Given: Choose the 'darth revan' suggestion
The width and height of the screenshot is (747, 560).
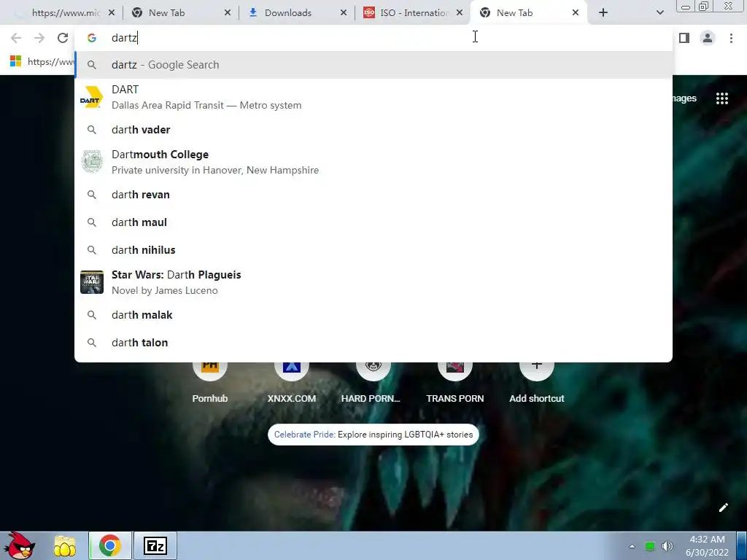Looking at the screenshot, I should 373,194.
